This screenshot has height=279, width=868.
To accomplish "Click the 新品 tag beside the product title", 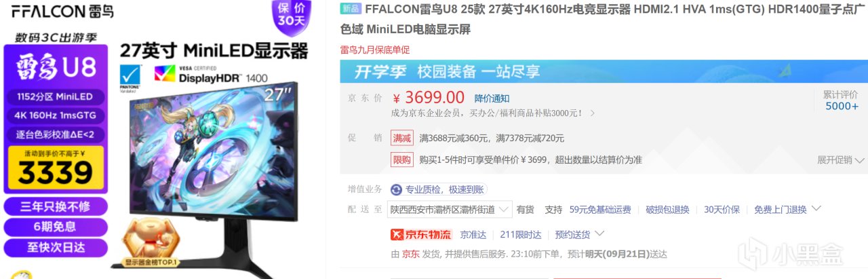I will [x=351, y=9].
